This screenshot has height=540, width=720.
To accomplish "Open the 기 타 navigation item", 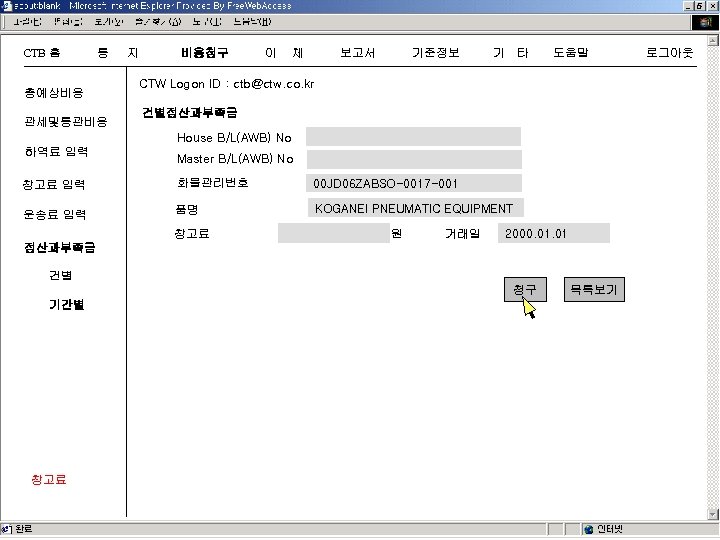I will [511, 53].
